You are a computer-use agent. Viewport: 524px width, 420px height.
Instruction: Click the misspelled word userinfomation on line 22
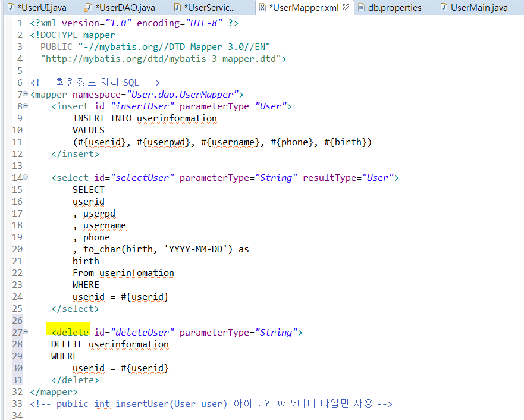[x=137, y=273]
